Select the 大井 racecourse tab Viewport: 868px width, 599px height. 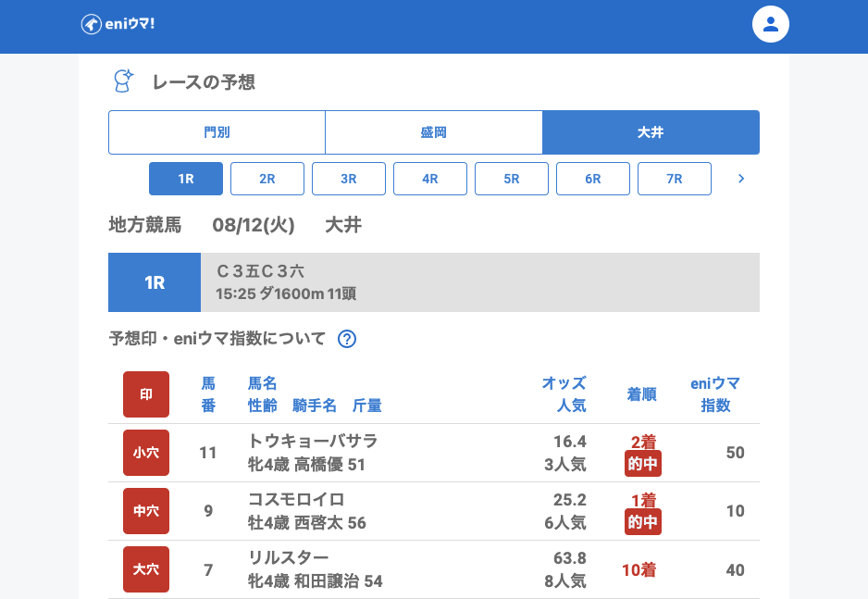click(651, 132)
